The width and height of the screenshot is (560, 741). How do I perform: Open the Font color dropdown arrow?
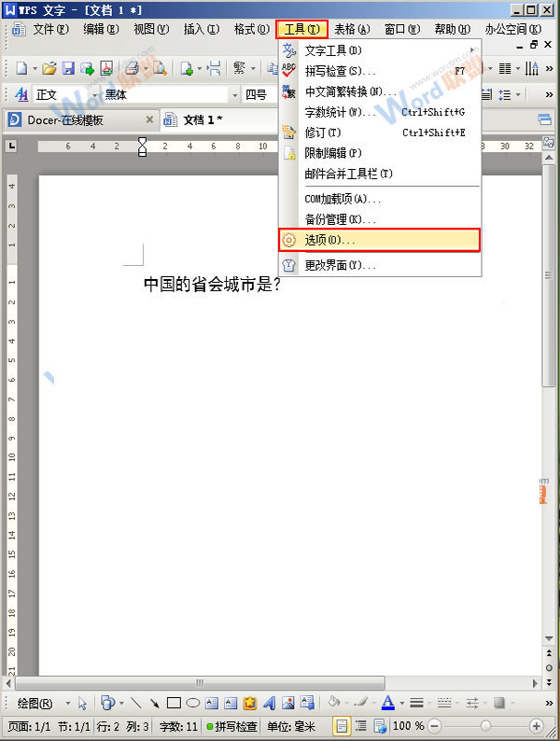(x=401, y=703)
